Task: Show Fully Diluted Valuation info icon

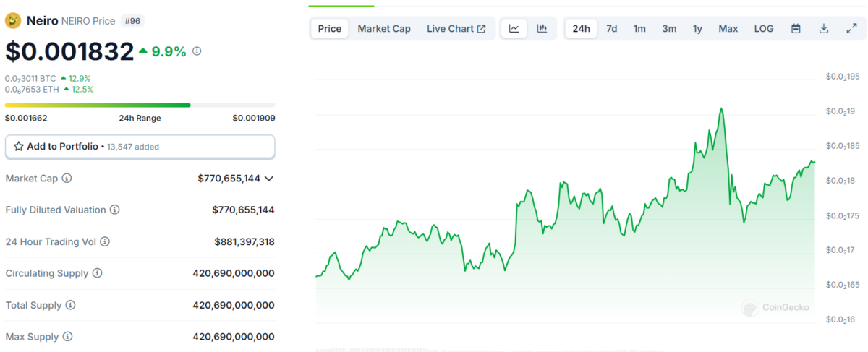Action: [x=114, y=210]
